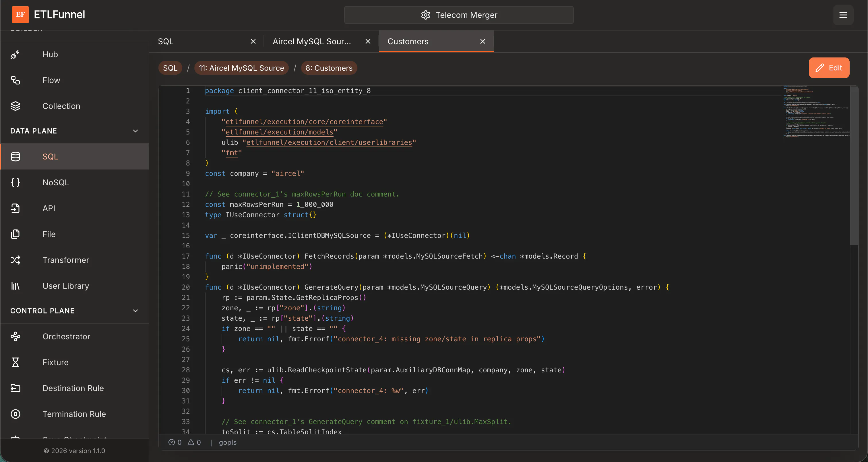Open the User Library menu item
The image size is (868, 462).
tap(75, 286)
